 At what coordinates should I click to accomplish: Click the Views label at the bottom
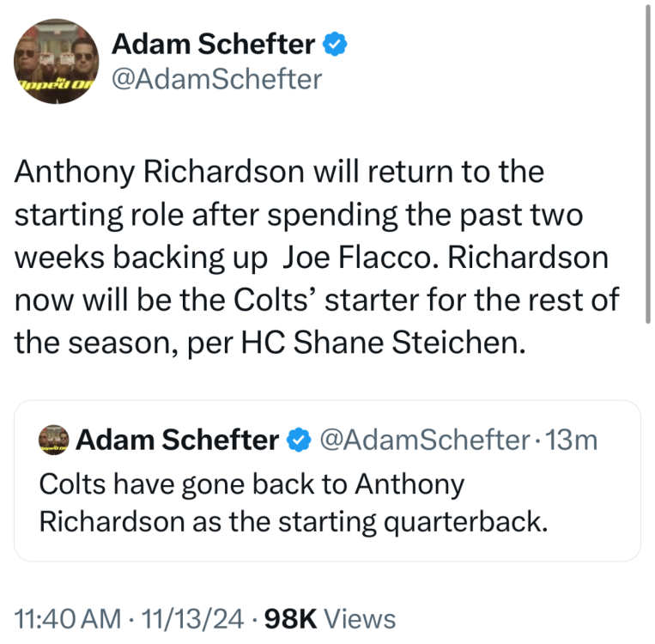coord(362,618)
